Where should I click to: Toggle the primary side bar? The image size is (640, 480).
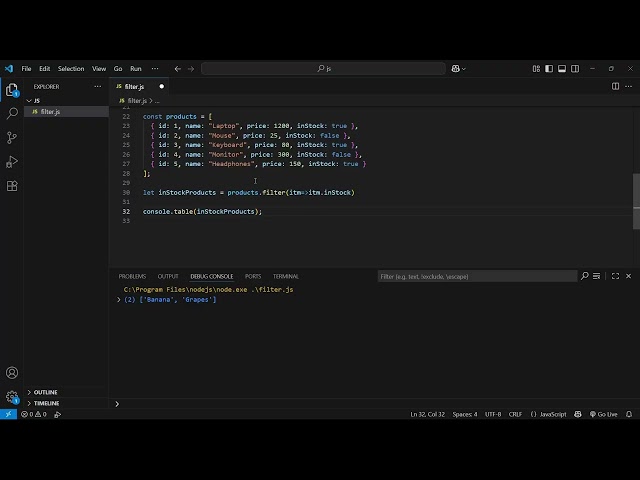(549, 69)
